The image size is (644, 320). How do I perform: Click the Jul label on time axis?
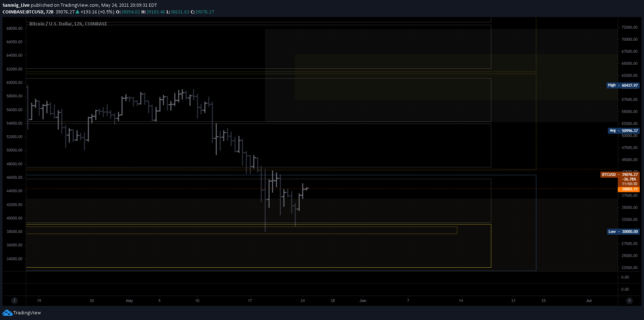589,301
